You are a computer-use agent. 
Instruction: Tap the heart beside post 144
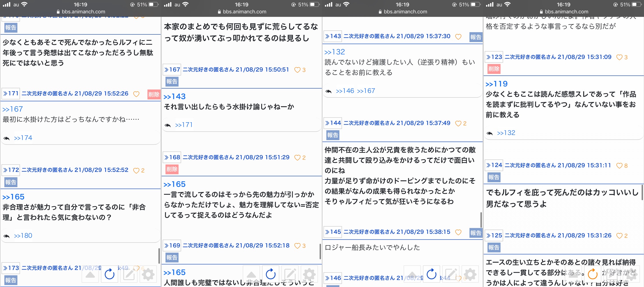[x=458, y=123]
